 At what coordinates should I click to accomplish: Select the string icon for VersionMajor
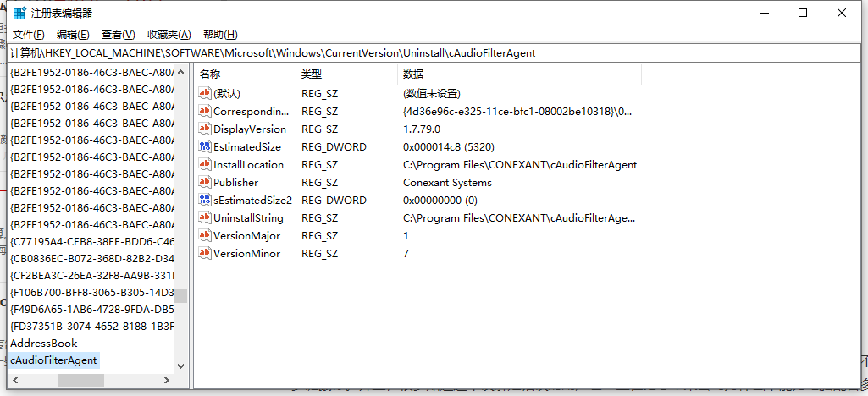click(x=205, y=235)
